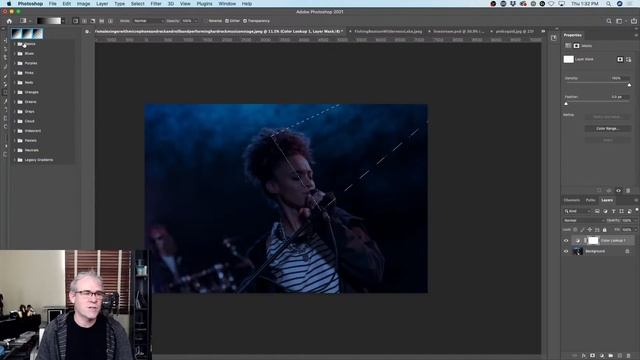
Task: Switch to the Paths tab
Action: pyautogui.click(x=590, y=200)
